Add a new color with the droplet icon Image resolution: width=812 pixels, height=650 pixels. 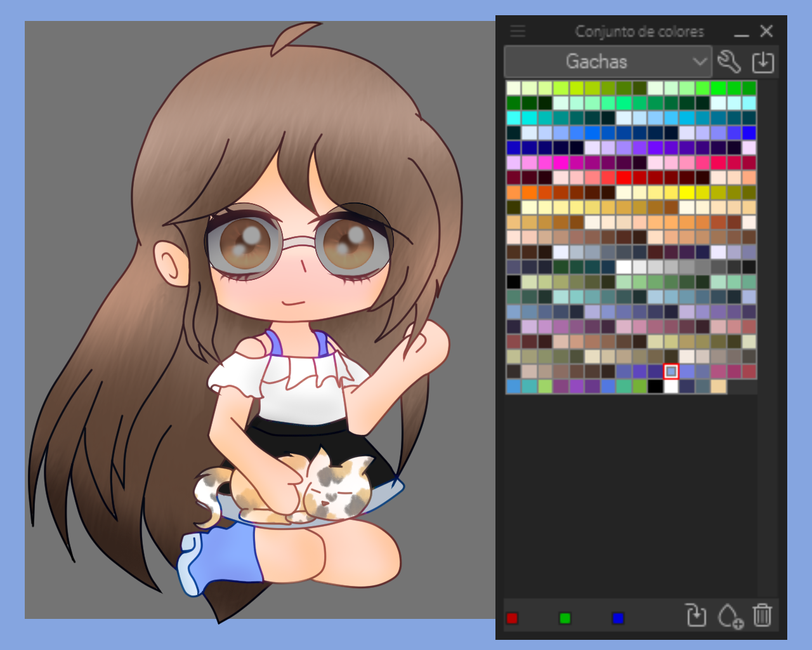(730, 616)
